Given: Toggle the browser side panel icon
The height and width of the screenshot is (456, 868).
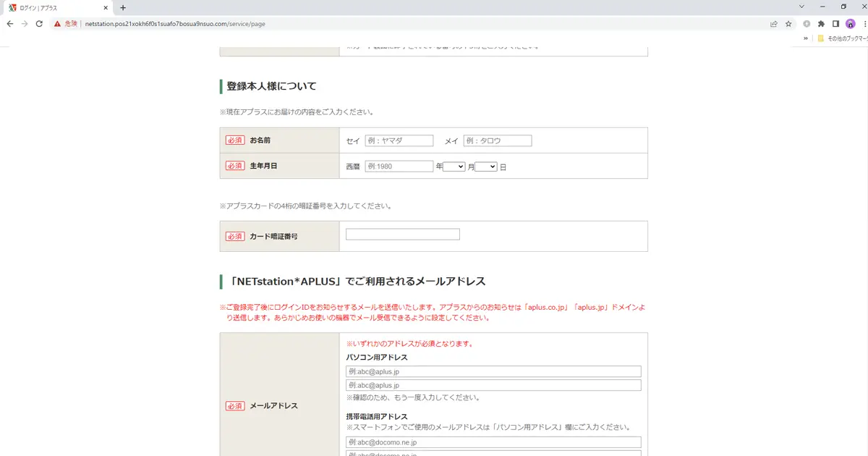Looking at the screenshot, I should pyautogui.click(x=835, y=23).
